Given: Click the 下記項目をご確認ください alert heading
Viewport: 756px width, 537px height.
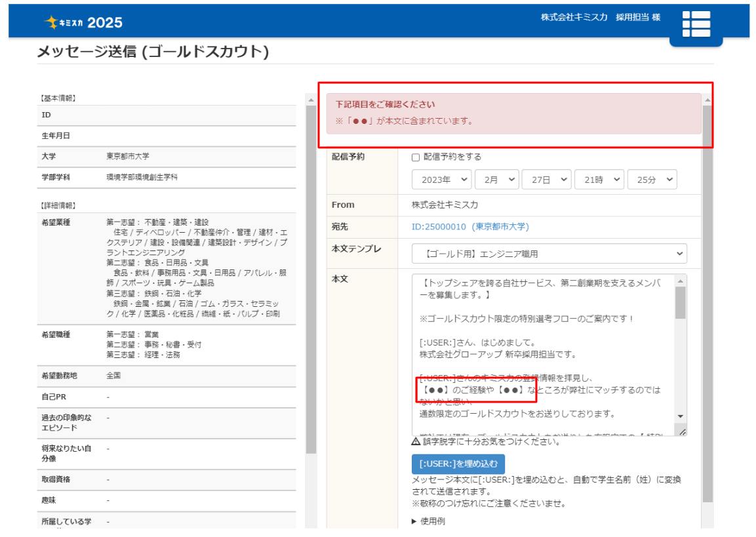Looking at the screenshot, I should click(x=385, y=104).
